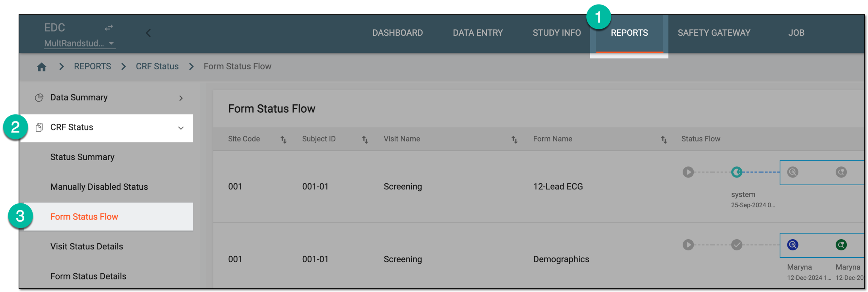Click subject 001-01 in the Demographics row
Viewport: 868px width, 292px height.
(x=315, y=259)
